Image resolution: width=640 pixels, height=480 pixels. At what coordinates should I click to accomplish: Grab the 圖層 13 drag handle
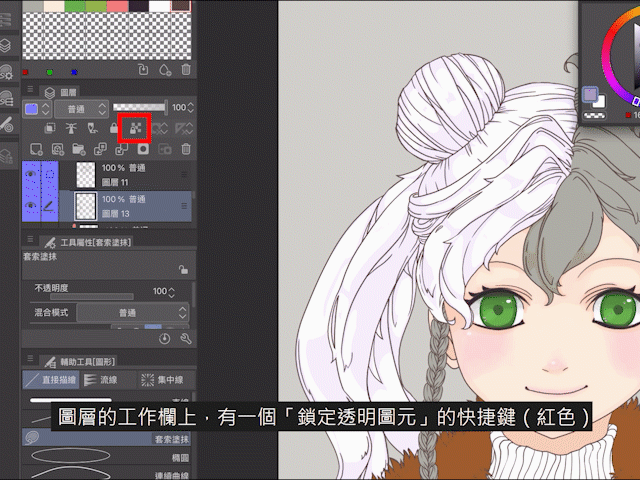pyautogui.click(x=184, y=206)
